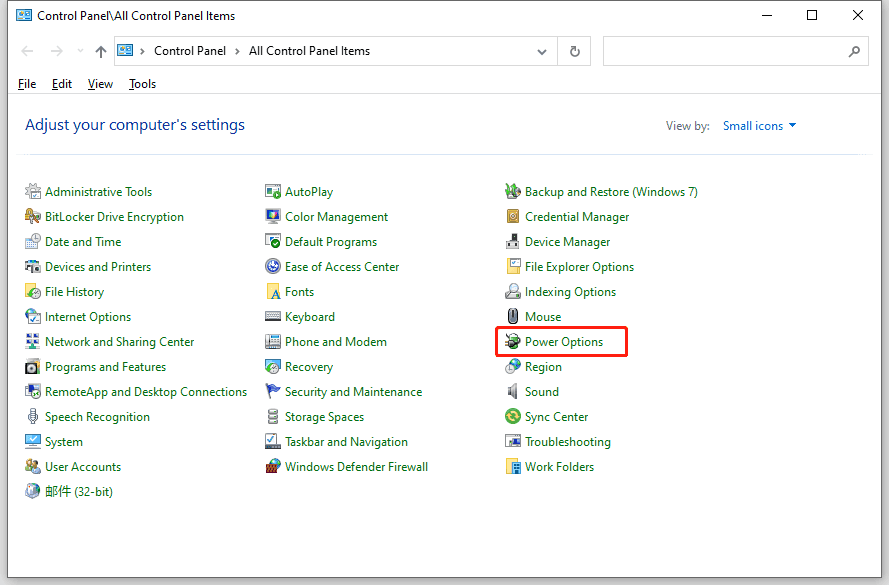Expand the chevron after Control Panel breadcrumb
Screen dimensions: 889x585
click(x=237, y=51)
